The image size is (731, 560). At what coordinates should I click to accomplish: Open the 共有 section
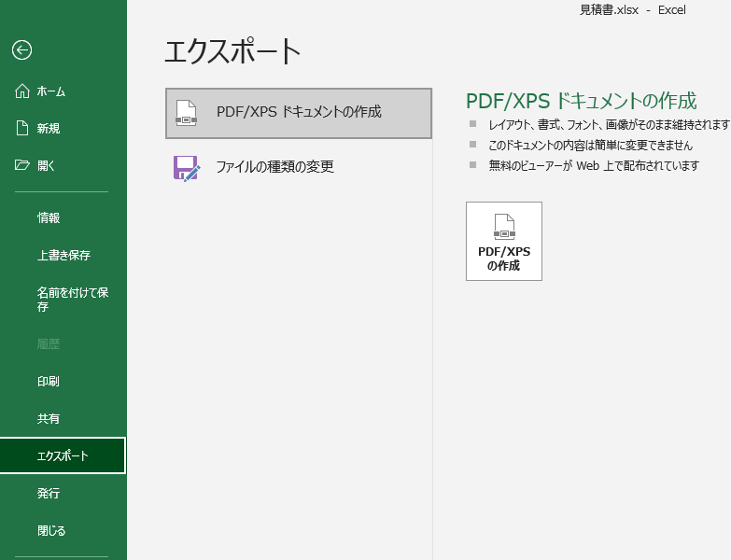point(49,418)
